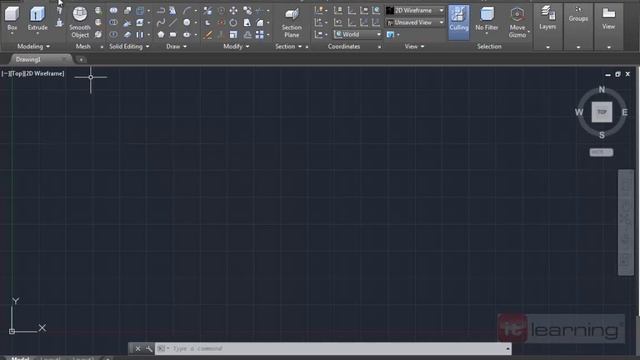Expand the Modify panel
This screenshot has height=360, width=640.
click(236, 47)
